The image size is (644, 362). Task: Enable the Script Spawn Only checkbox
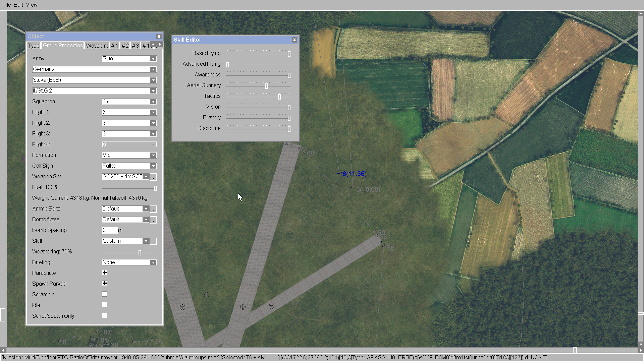(105, 316)
